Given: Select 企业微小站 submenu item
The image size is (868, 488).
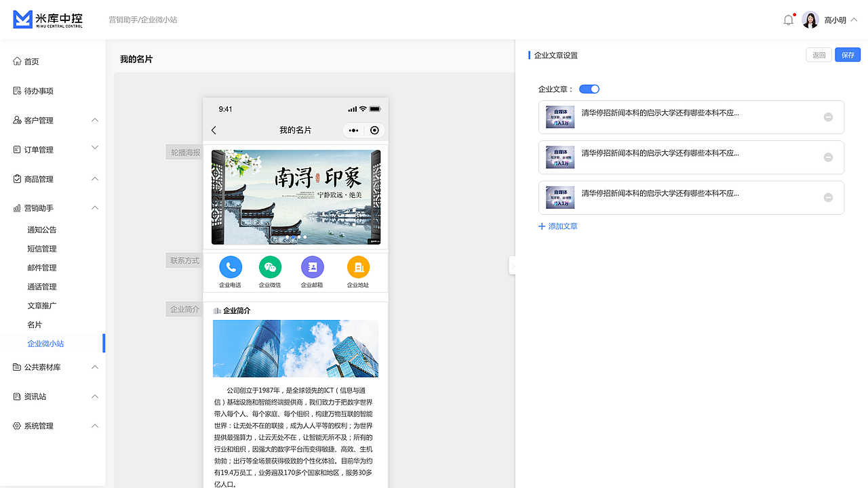Looking at the screenshot, I should pos(45,344).
